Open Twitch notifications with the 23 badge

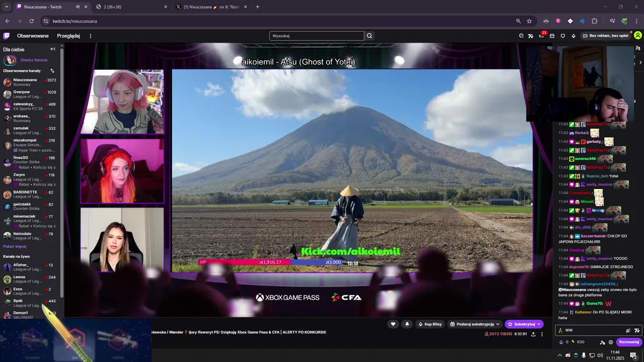point(541,36)
